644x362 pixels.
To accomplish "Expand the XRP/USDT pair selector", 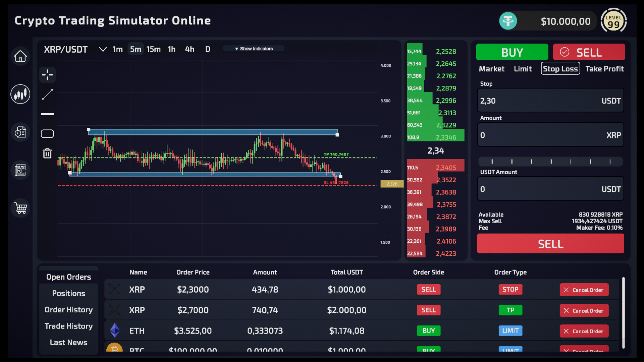I will click(x=103, y=49).
